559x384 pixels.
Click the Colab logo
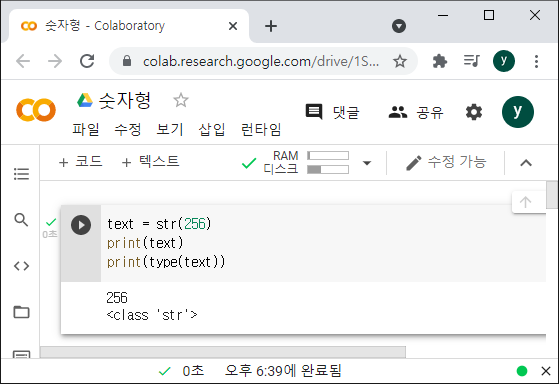coord(36,110)
